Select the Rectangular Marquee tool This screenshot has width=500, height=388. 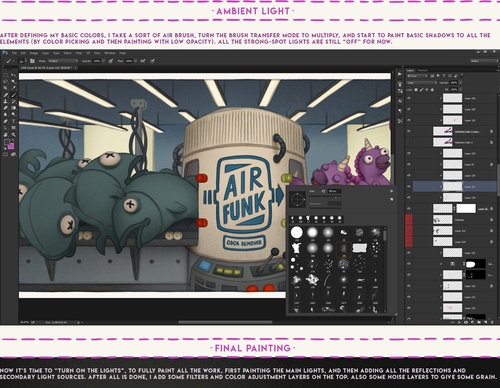[6, 75]
